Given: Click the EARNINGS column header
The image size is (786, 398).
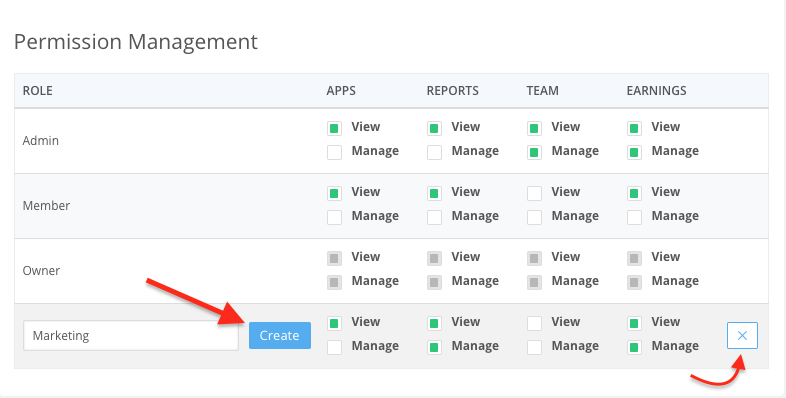Looking at the screenshot, I should (657, 91).
